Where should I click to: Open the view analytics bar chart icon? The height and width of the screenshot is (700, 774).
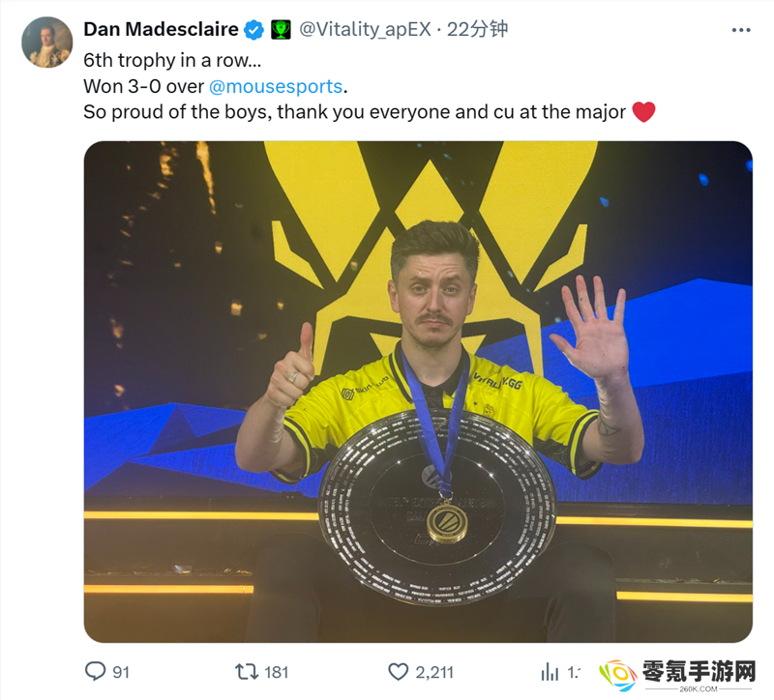click(550, 671)
